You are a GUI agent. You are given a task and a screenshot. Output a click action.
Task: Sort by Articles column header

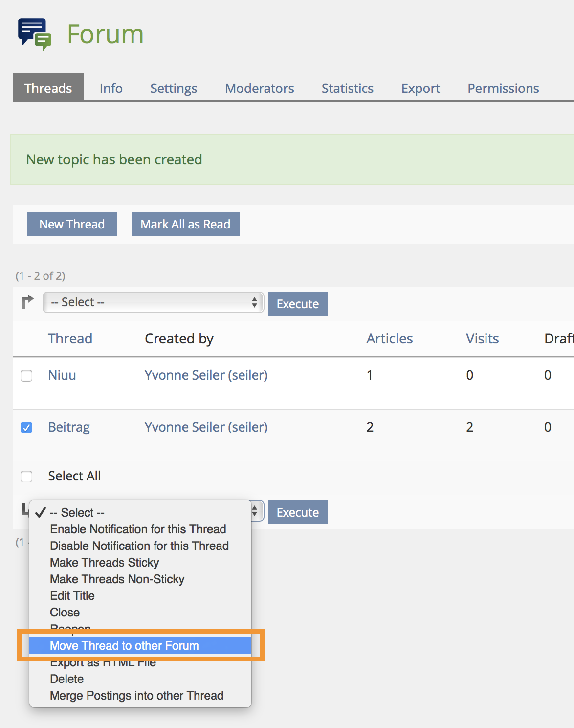389,339
